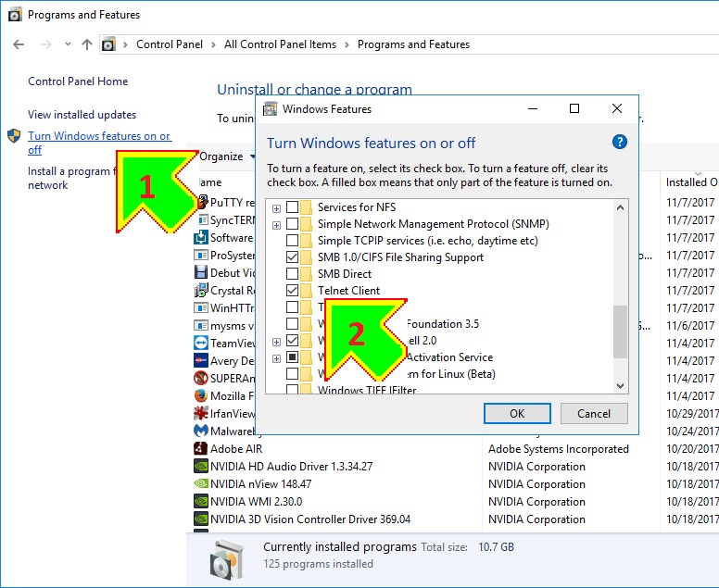The image size is (719, 588).
Task: Uncheck SMB 1.0/CIFS File Sharing Support
Action: click(x=292, y=257)
